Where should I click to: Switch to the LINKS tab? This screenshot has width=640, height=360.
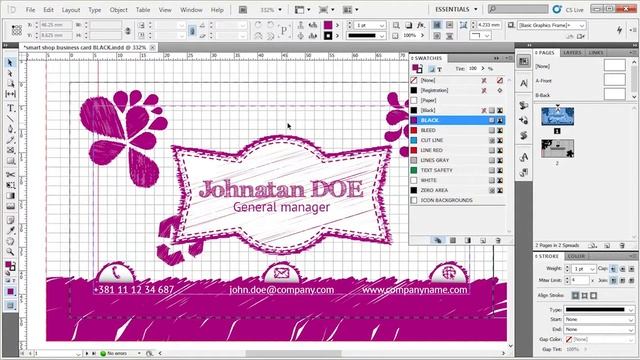(596, 53)
